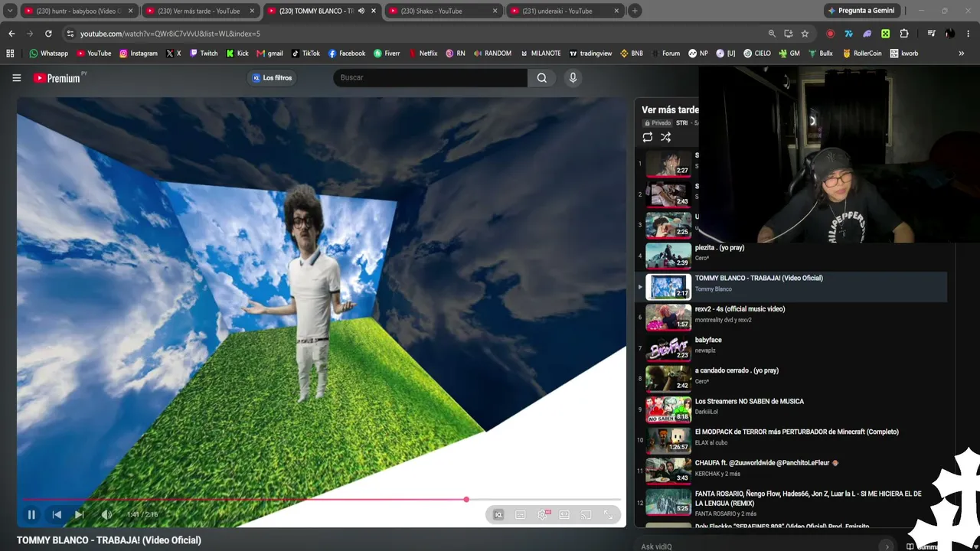Go to YouTube Premium home logo
Image resolution: width=980 pixels, height=551 pixels.
click(x=57, y=77)
